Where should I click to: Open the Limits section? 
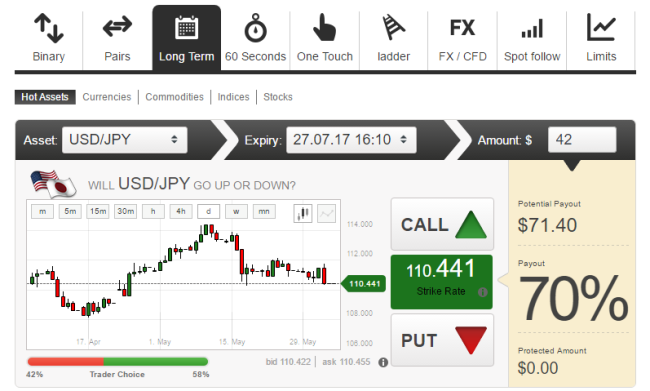point(601,38)
